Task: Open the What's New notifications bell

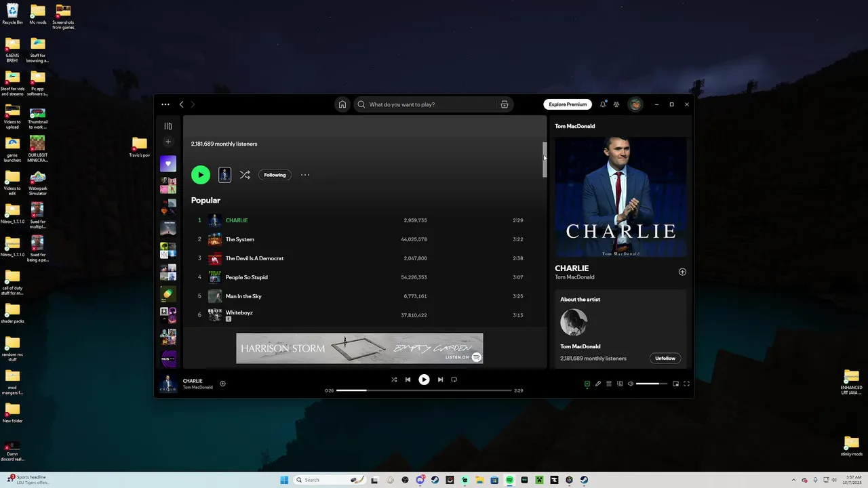Action: [602, 104]
